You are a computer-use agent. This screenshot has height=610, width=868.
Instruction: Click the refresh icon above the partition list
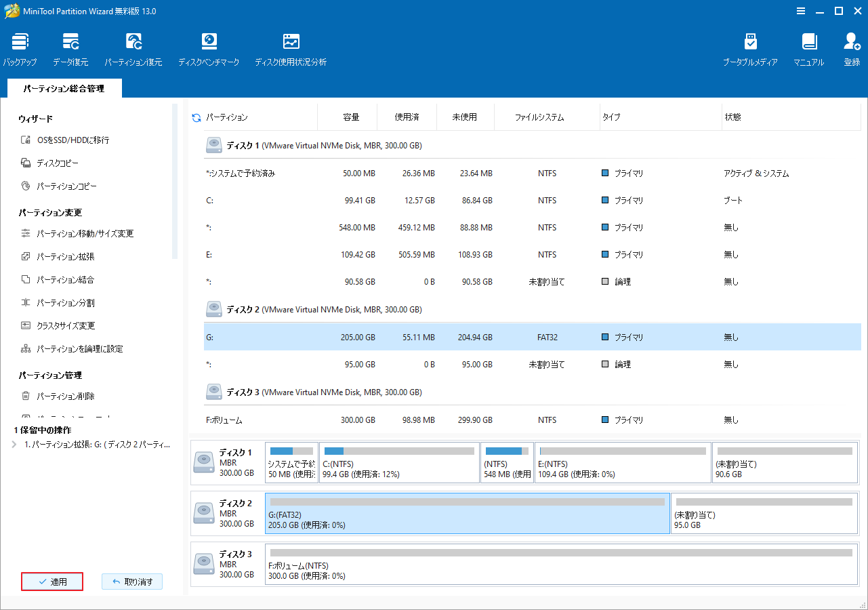pos(196,117)
